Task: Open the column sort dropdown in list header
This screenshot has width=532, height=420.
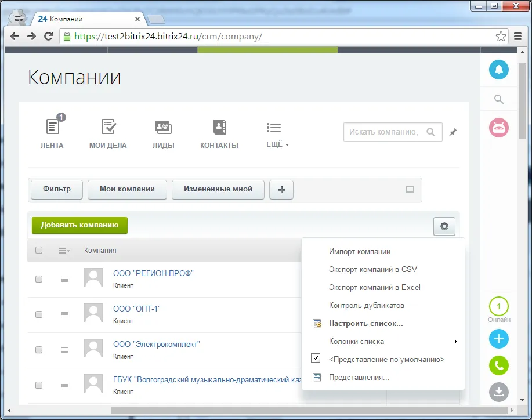Action: [x=66, y=250]
